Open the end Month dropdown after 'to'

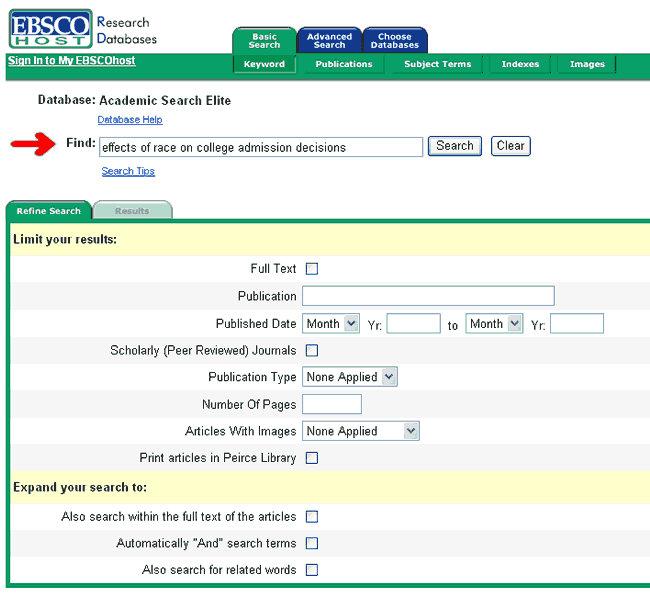click(x=494, y=323)
